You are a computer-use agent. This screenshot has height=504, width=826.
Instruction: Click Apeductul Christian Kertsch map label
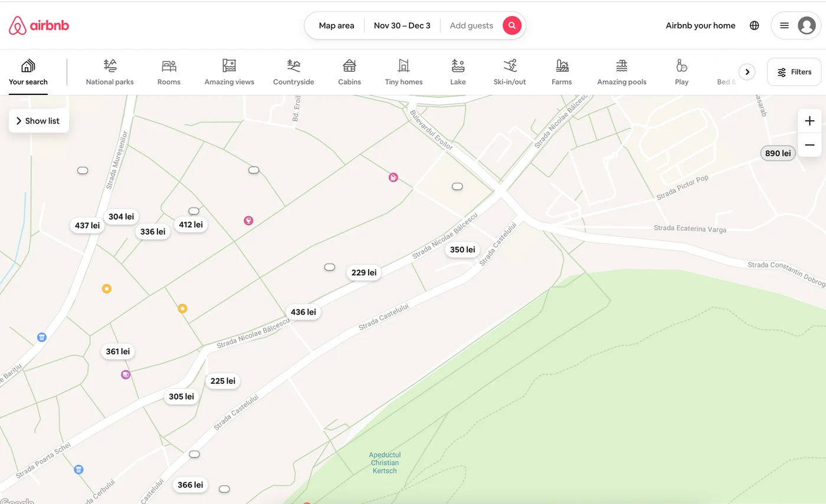click(x=385, y=463)
